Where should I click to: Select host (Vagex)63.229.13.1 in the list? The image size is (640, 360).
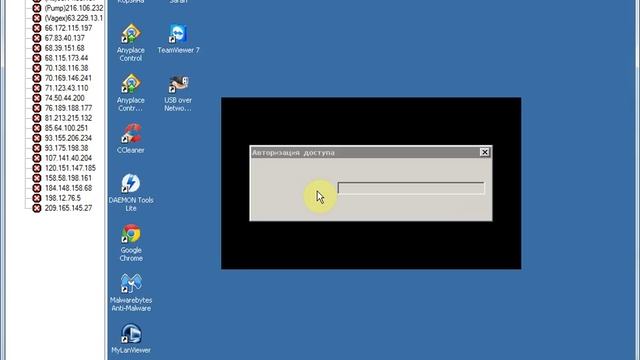point(73,18)
